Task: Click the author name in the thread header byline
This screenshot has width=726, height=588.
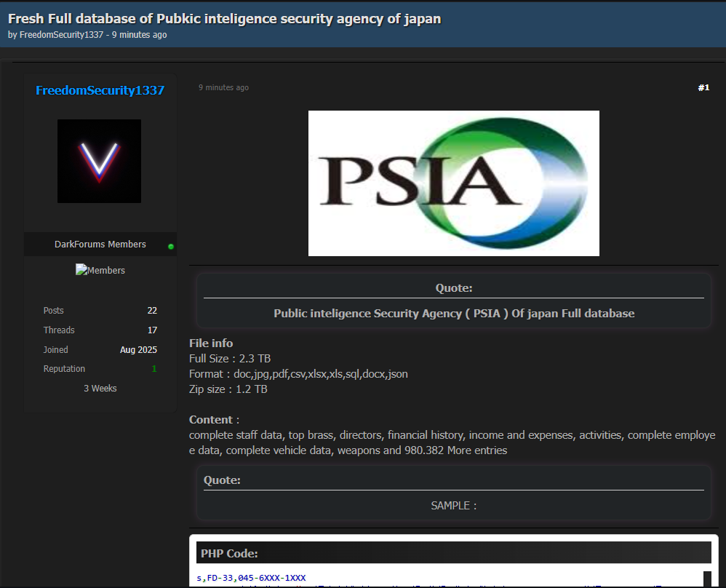Action: [x=61, y=35]
